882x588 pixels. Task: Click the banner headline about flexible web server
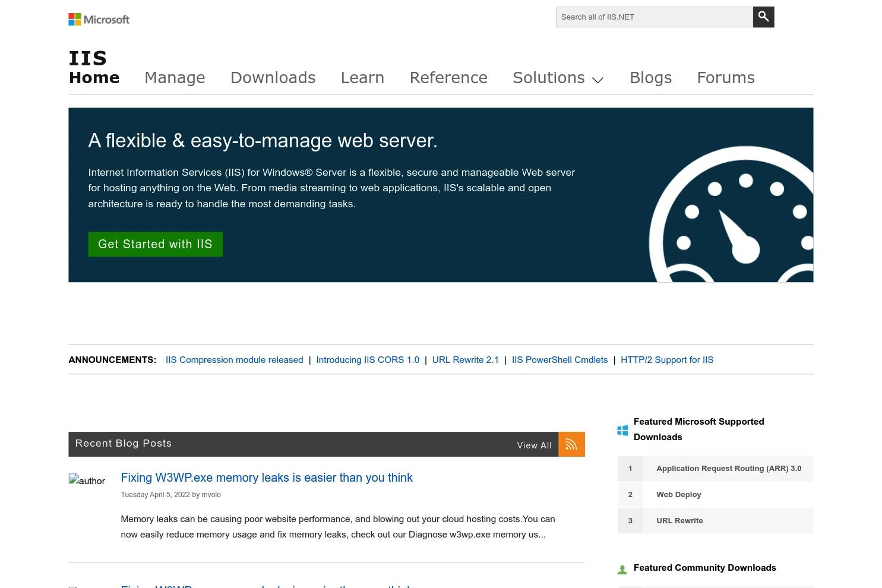(x=263, y=141)
